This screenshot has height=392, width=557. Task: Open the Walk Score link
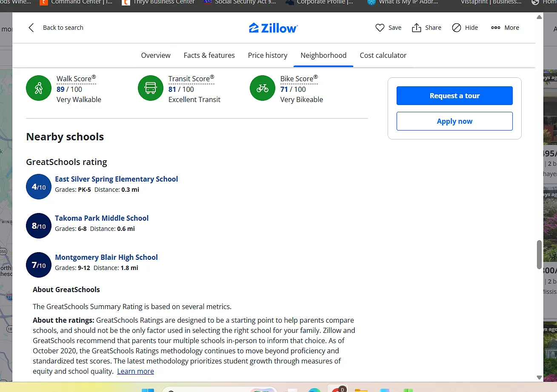point(76,79)
